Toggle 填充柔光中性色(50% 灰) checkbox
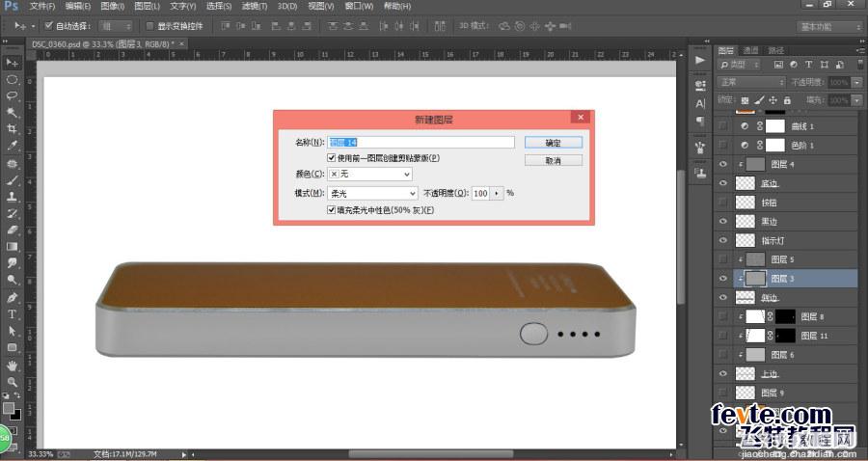 click(x=332, y=210)
